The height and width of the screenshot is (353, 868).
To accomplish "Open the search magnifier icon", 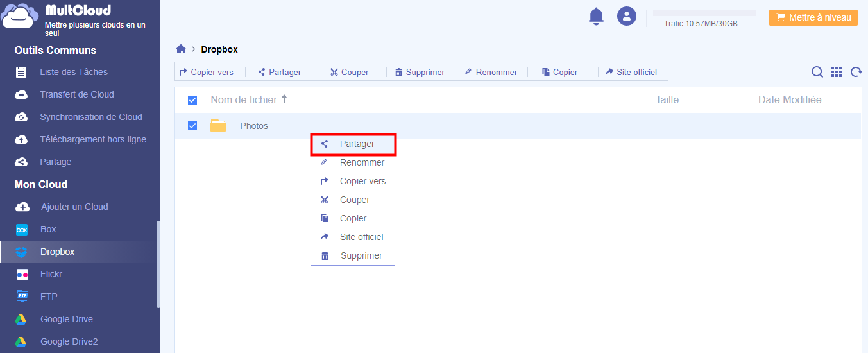I will coord(817,72).
